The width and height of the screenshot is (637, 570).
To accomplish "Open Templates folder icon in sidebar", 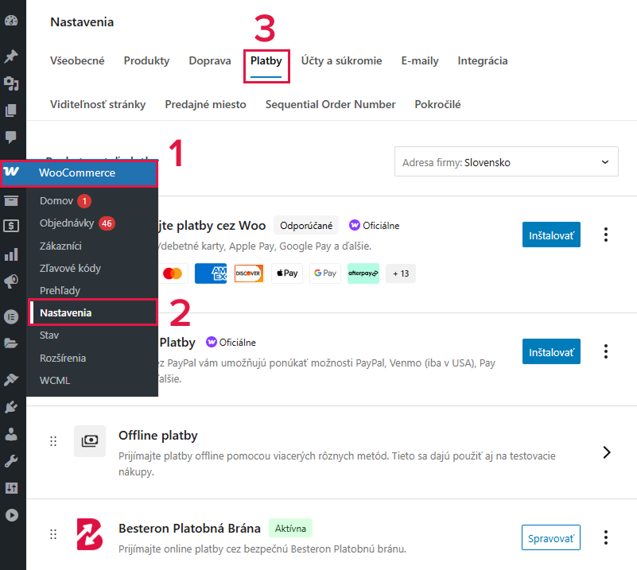I will coord(11,343).
